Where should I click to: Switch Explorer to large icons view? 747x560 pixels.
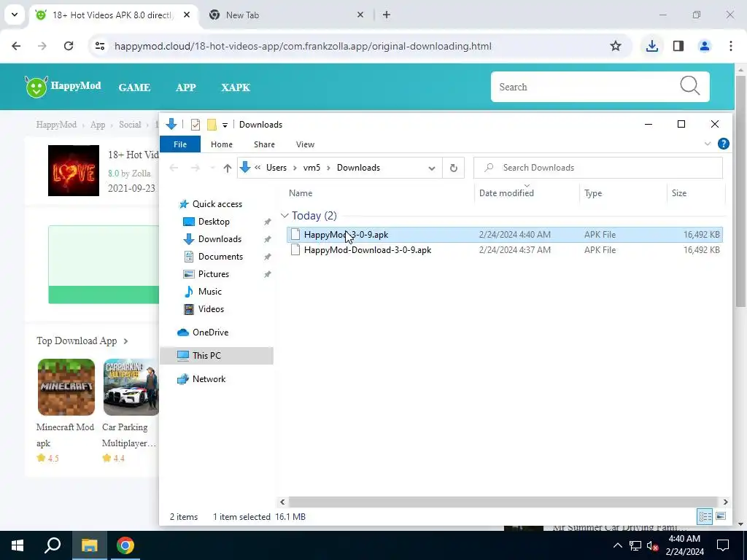point(721,516)
